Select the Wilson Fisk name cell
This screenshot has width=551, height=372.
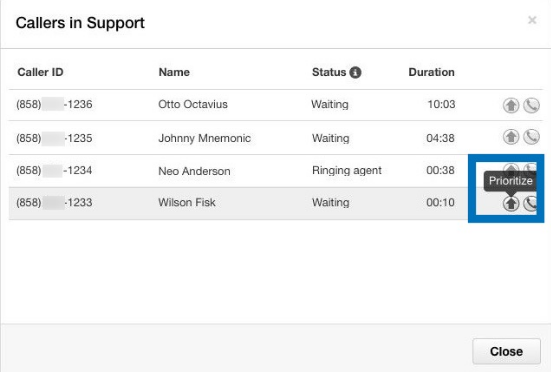(x=187, y=202)
